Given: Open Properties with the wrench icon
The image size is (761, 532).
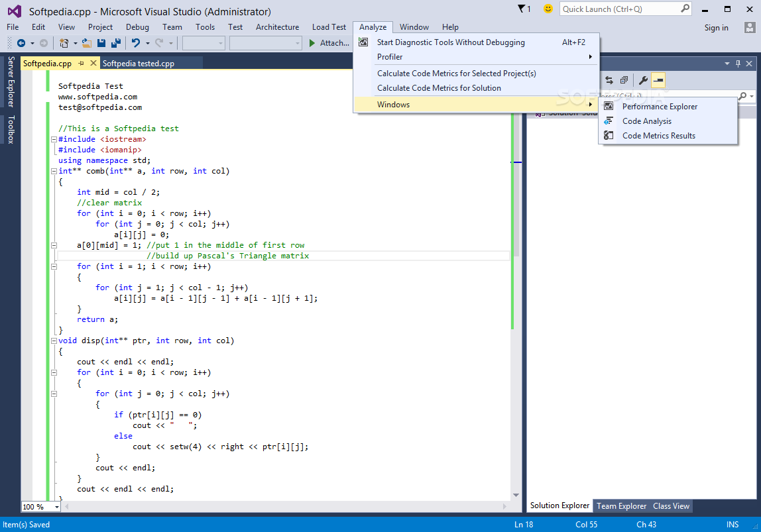Looking at the screenshot, I should pos(643,80).
